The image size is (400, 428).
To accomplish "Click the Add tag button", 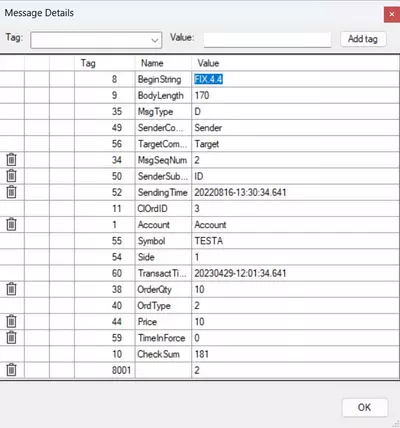I will (363, 39).
